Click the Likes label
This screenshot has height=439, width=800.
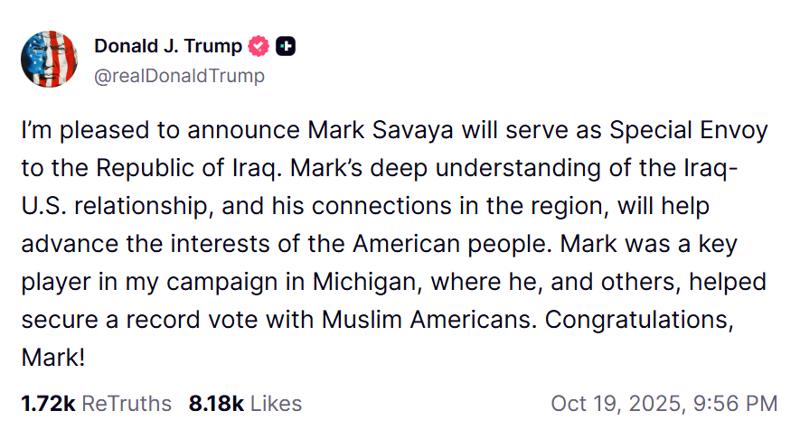click(x=276, y=404)
